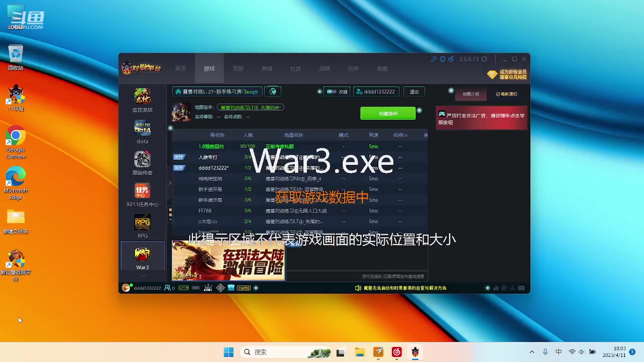Switch to the 首页 tab

(x=180, y=69)
